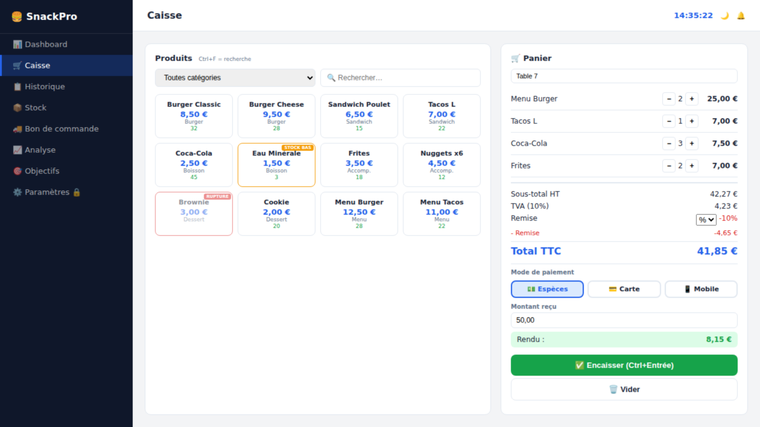
Task: Decrease Frites quantity with minus
Action: point(669,166)
